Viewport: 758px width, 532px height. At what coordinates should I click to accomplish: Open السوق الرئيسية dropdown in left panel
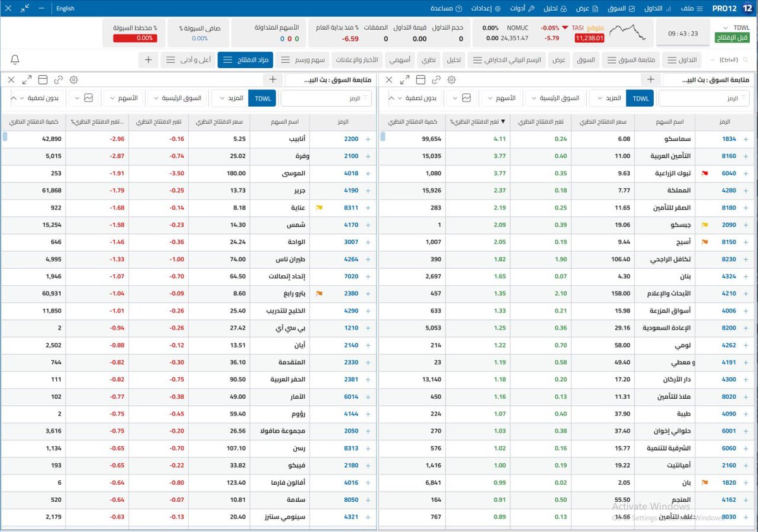click(177, 98)
